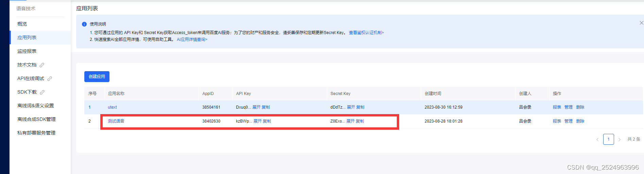Open 监控报表 in the sidebar

click(x=27, y=51)
